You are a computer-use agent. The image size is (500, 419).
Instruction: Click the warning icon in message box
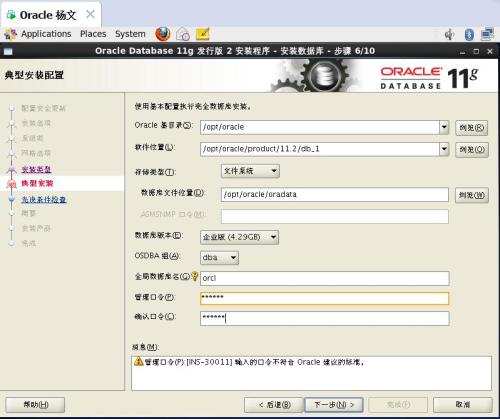click(x=138, y=361)
